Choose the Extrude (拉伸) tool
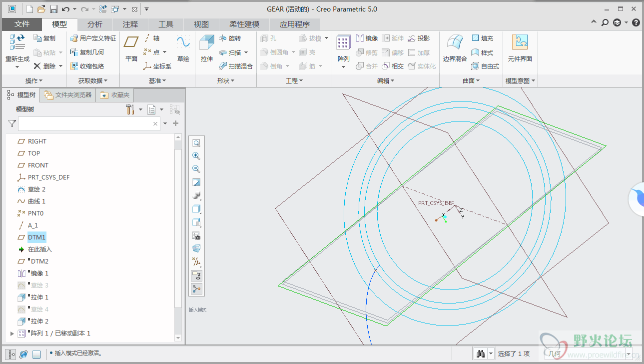 click(x=207, y=48)
